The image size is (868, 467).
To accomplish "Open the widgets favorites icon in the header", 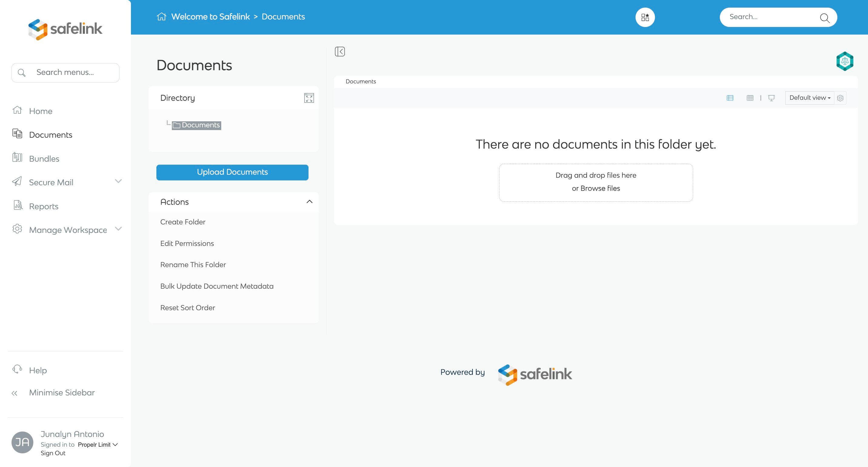I will [645, 17].
